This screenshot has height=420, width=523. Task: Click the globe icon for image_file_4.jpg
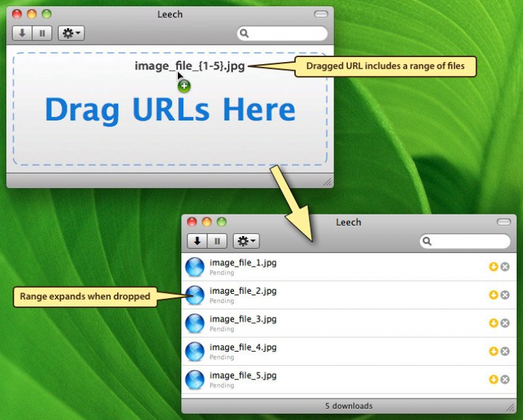pyautogui.click(x=195, y=351)
